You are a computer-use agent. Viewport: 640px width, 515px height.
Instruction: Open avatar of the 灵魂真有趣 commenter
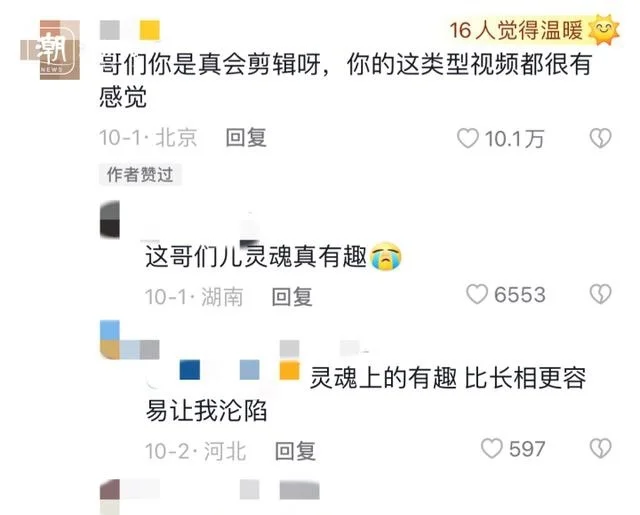point(110,220)
